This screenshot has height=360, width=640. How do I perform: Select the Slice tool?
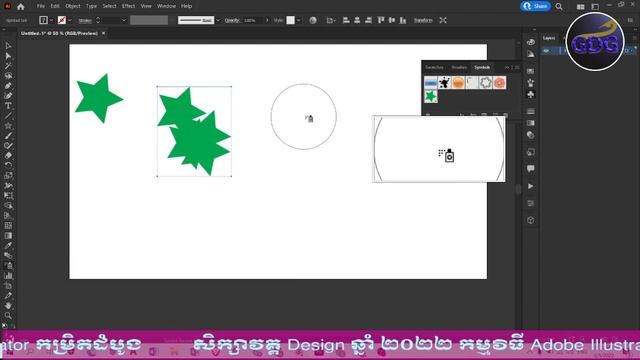coord(8,296)
